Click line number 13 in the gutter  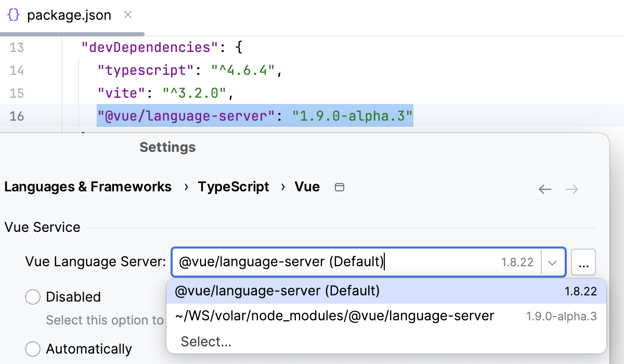tap(17, 48)
